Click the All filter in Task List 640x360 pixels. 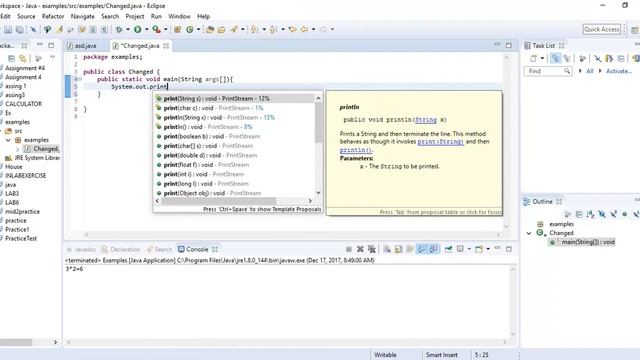click(589, 71)
